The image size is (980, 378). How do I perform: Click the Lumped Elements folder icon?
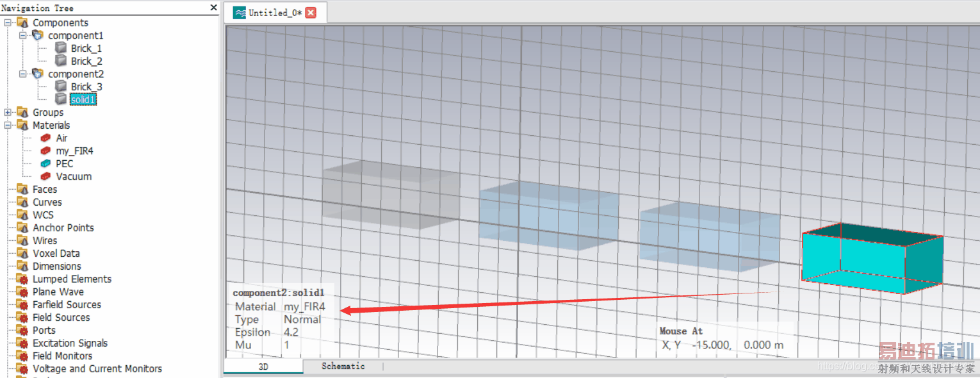click(23, 279)
